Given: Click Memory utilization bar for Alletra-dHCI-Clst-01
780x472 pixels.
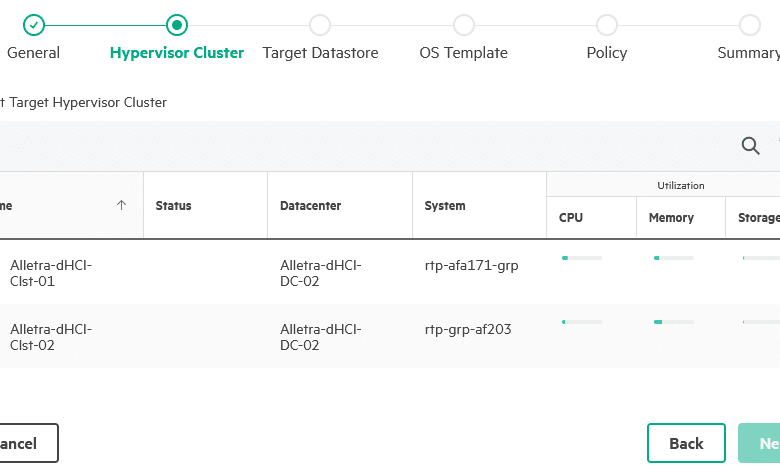Looking at the screenshot, I should pyautogui.click(x=674, y=258).
